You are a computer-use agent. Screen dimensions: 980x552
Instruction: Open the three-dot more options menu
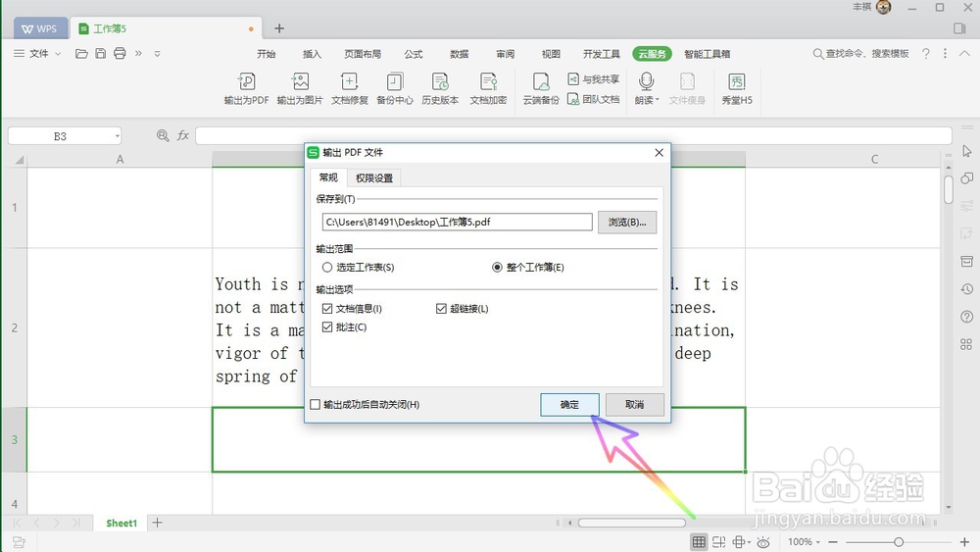(x=945, y=54)
